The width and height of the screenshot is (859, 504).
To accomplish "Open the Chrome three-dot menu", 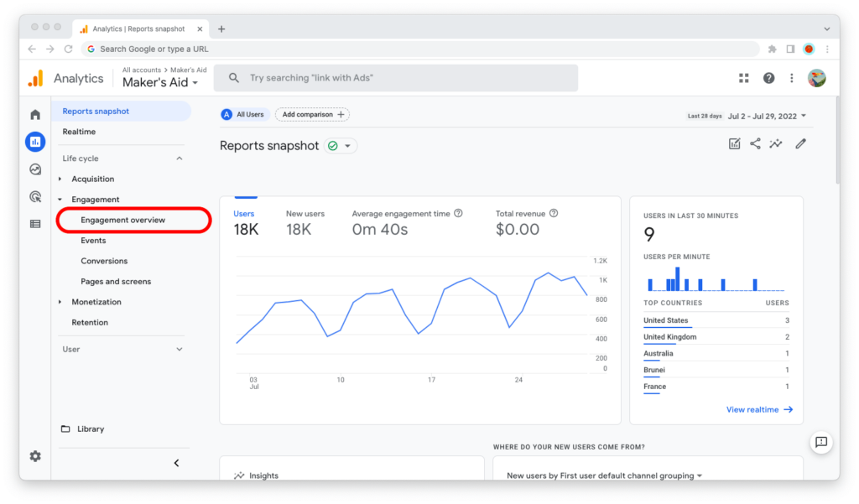I will coord(827,49).
